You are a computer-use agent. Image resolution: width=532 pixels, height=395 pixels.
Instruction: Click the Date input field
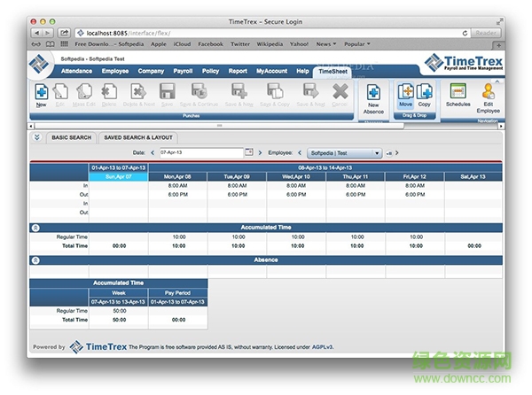click(199, 152)
